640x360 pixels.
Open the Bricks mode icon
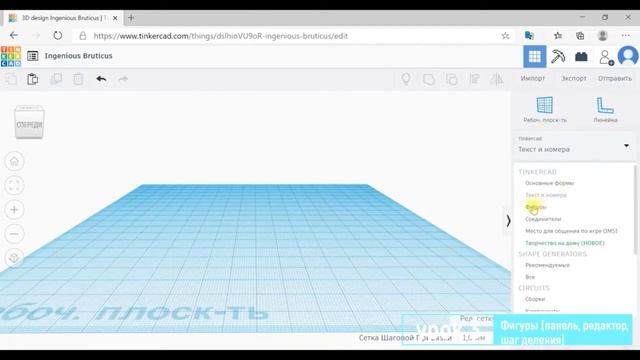[581, 57]
